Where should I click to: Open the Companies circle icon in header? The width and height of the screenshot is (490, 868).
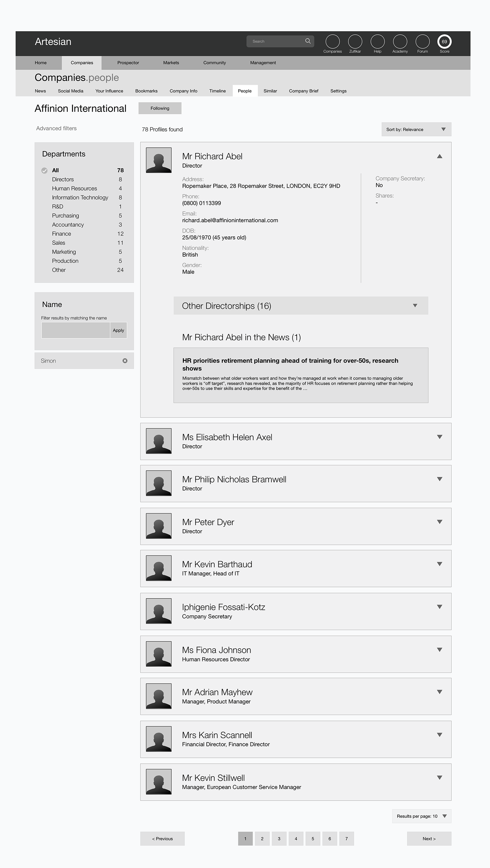[x=332, y=42]
